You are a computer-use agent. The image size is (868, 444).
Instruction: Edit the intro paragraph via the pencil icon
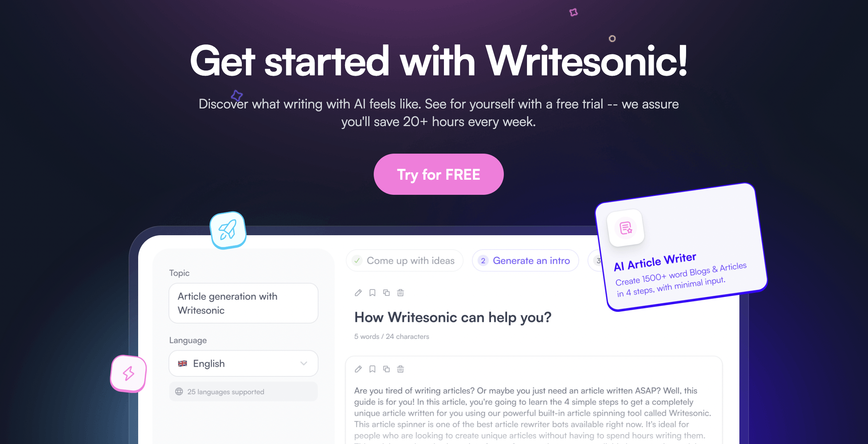pyautogui.click(x=358, y=369)
